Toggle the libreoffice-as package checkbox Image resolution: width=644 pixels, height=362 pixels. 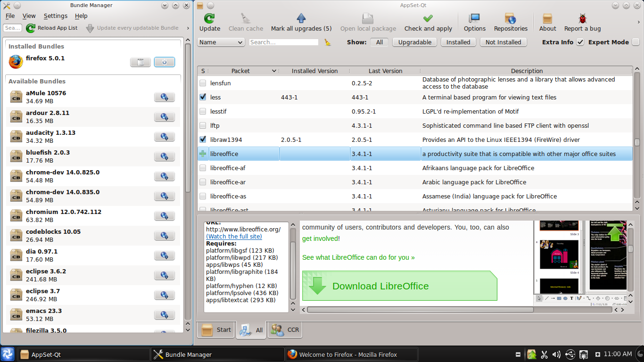click(203, 196)
